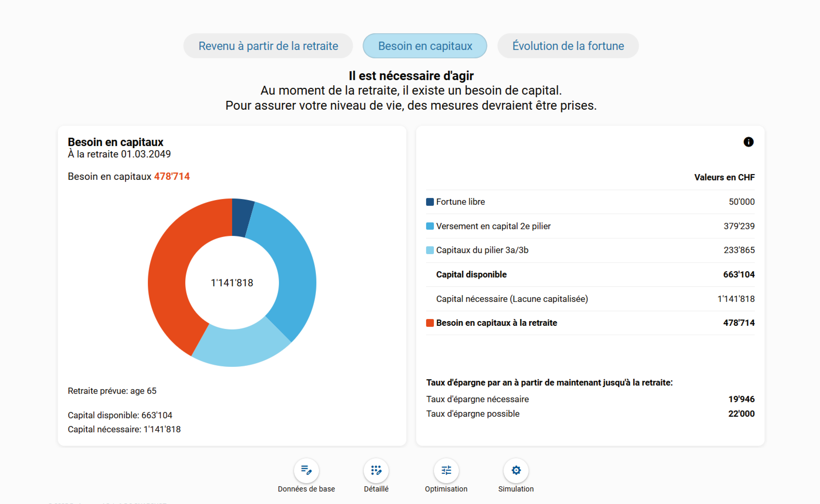Click the red Besoin en capitaux legend swatch
The height and width of the screenshot is (504, 820).
pos(430,323)
